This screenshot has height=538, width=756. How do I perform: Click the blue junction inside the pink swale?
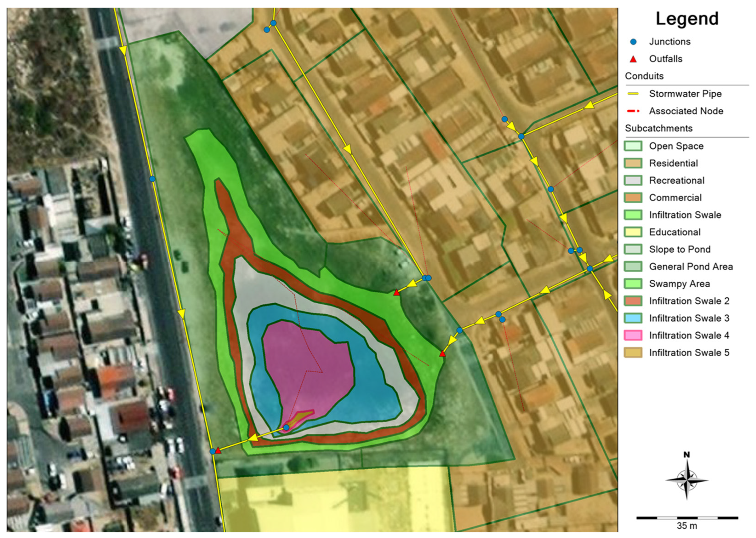click(x=286, y=428)
